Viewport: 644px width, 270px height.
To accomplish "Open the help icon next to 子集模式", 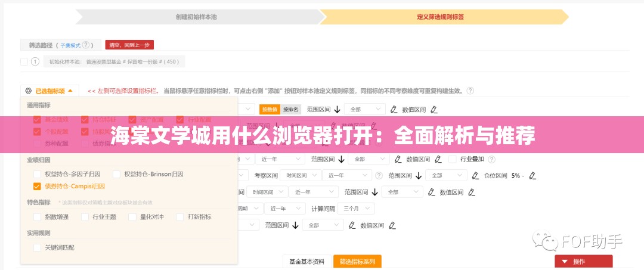I will (x=85, y=45).
